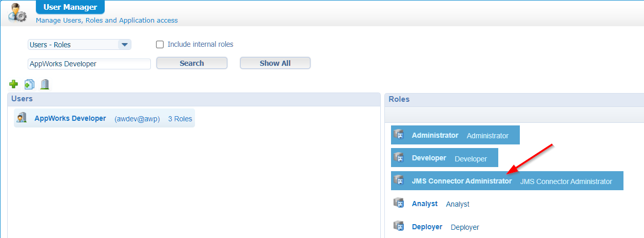Click the Developer role icon
Viewport: 644px width, 238px height.
click(399, 158)
